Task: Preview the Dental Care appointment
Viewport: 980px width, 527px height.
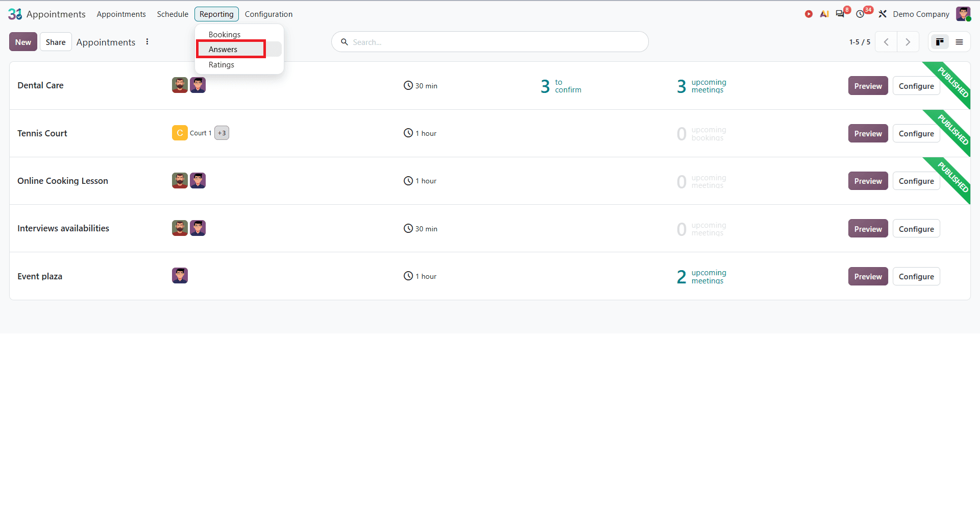Action: click(868, 86)
